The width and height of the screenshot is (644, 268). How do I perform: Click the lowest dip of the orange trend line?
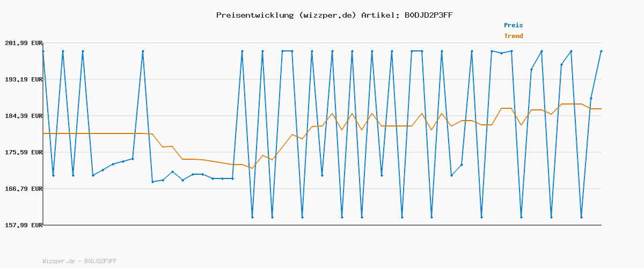[252, 168]
